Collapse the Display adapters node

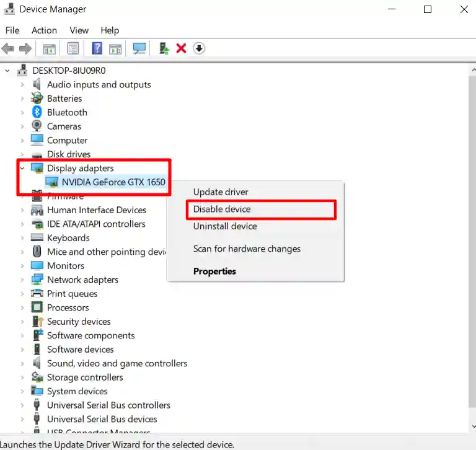(x=22, y=168)
